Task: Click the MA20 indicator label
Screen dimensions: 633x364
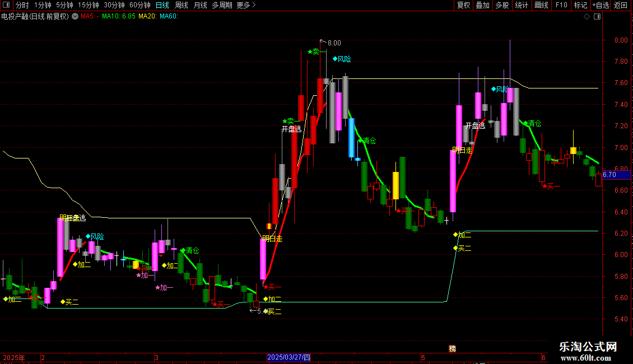Action: pyautogui.click(x=147, y=16)
